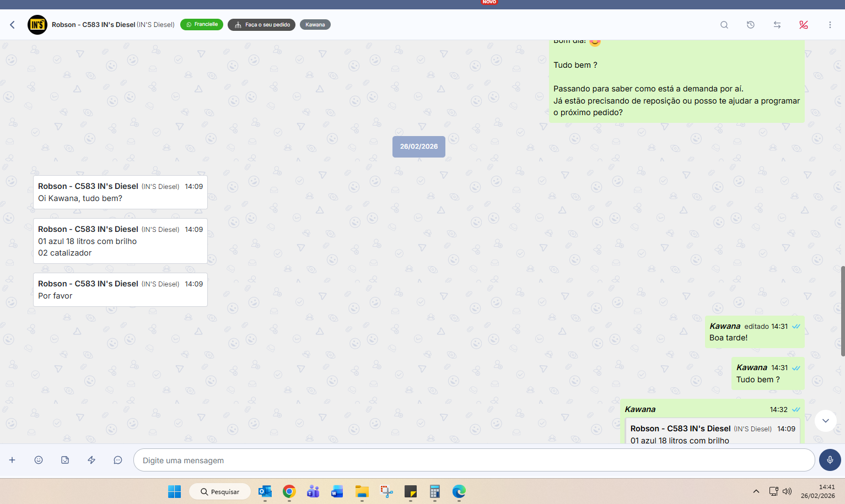This screenshot has width=845, height=504.
Task: Select the Kawana tag in header
Action: (315, 25)
